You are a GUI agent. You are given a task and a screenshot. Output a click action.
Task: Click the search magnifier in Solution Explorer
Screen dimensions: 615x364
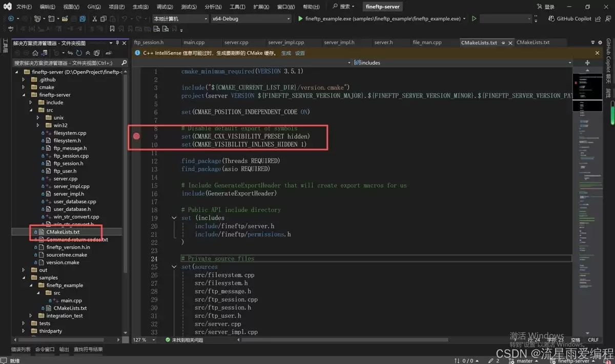pyautogui.click(x=124, y=62)
